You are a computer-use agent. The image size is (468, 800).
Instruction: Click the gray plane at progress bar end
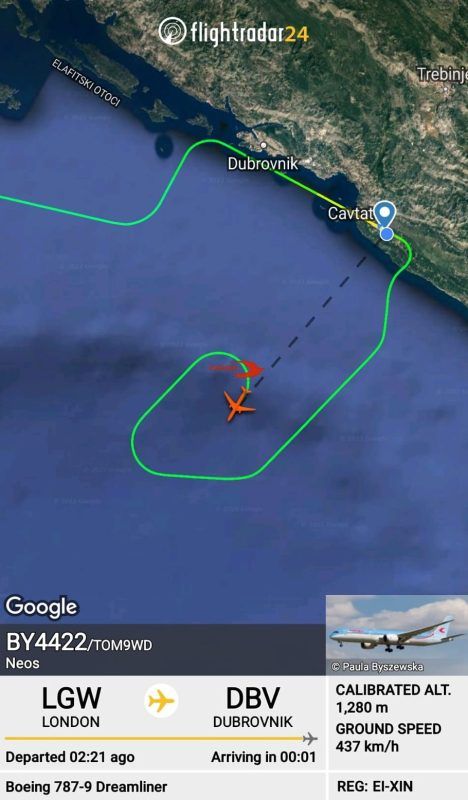click(x=309, y=738)
